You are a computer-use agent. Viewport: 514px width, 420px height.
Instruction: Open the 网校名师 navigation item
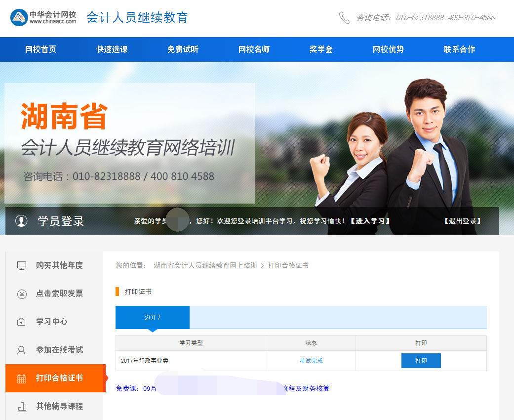point(254,49)
